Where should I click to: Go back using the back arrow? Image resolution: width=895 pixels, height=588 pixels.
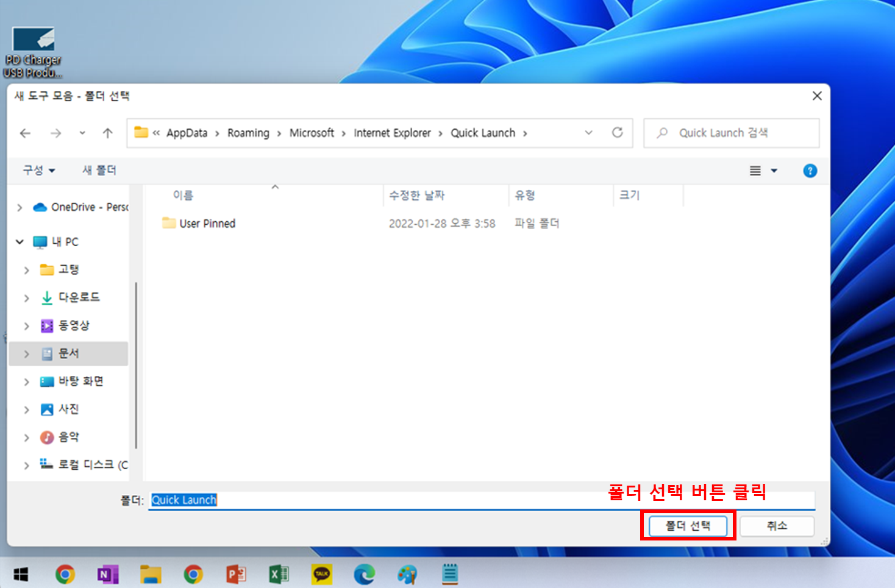tap(25, 133)
